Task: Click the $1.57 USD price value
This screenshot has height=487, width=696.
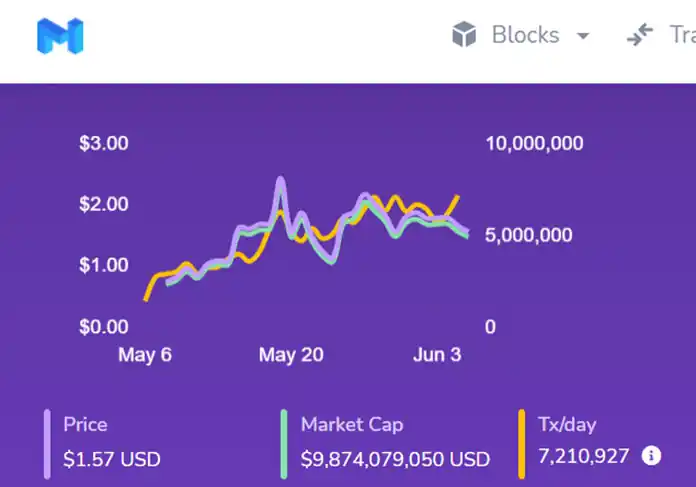Action: tap(111, 459)
